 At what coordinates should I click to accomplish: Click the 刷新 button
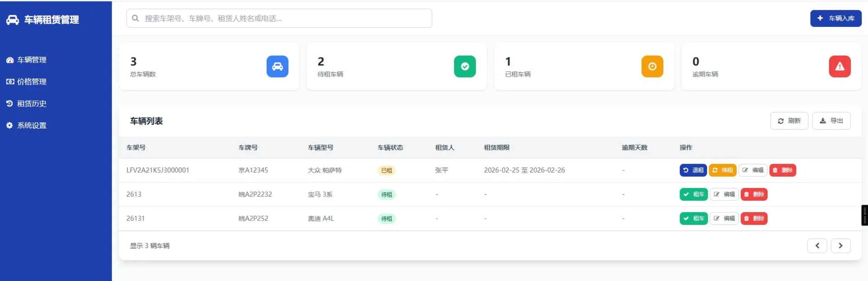point(789,121)
